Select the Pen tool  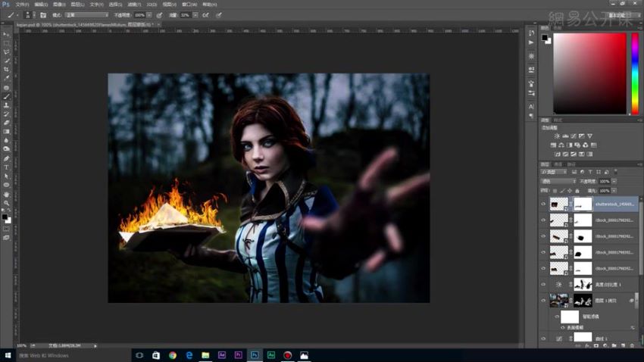pos(6,158)
